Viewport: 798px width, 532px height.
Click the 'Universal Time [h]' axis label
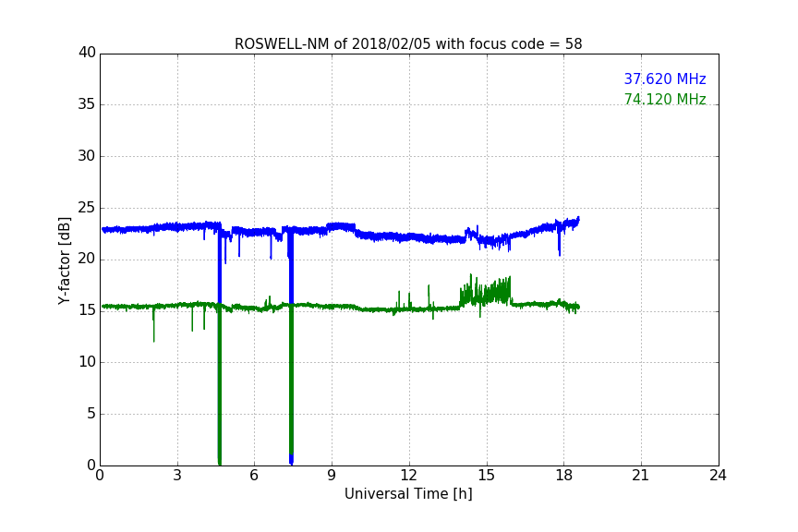click(x=408, y=494)
